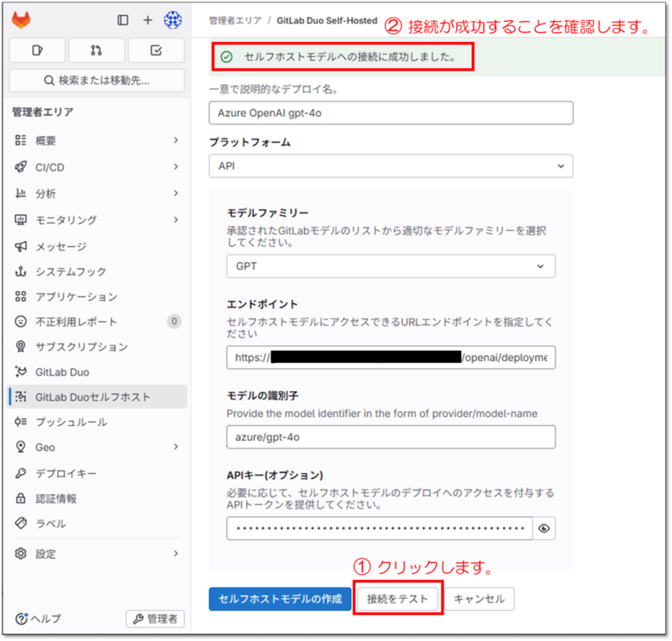Click the 管理者 button at bottom

point(155,618)
